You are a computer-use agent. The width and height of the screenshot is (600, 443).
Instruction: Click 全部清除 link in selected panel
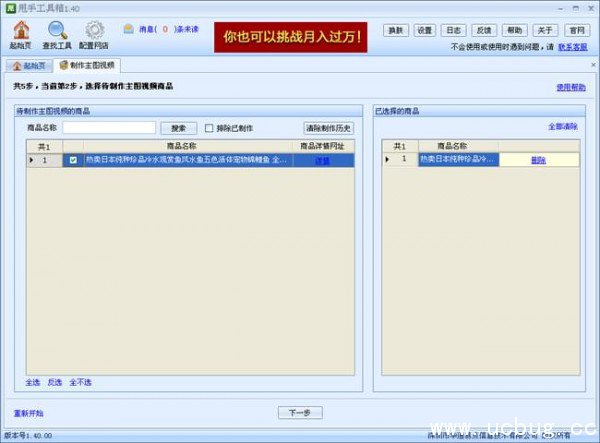pyautogui.click(x=562, y=127)
